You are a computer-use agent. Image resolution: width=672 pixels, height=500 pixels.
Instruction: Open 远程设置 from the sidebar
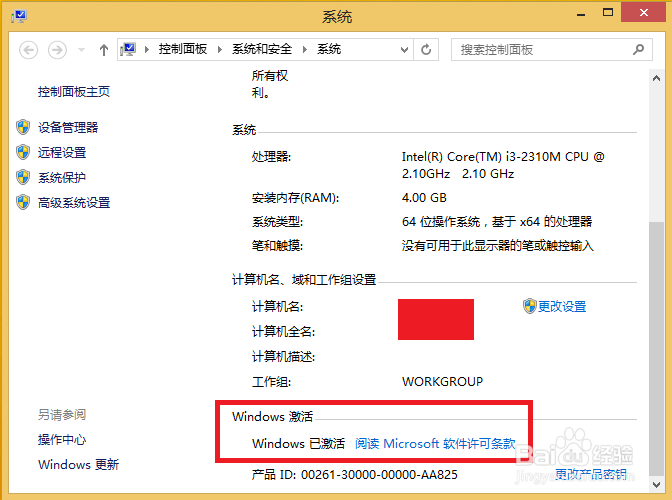tap(62, 153)
